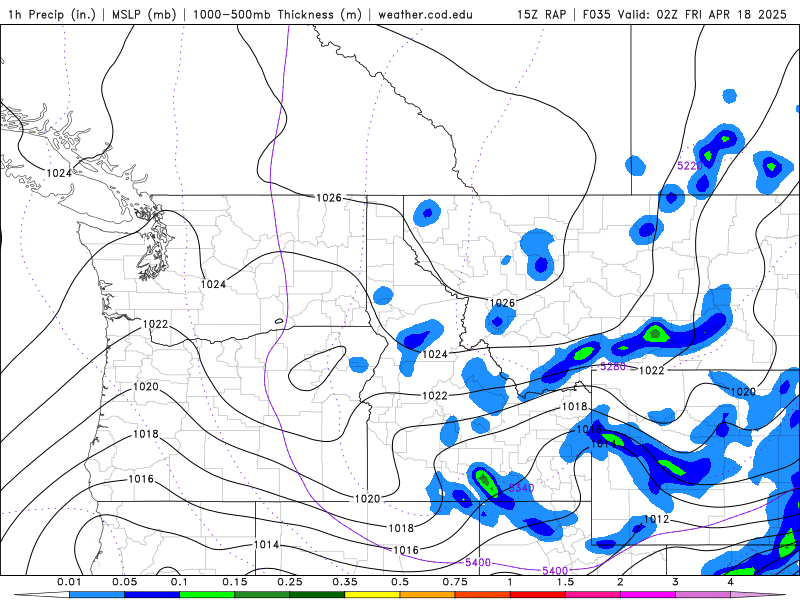
Task: Click the 0.75 legend tick label
Action: click(455, 582)
